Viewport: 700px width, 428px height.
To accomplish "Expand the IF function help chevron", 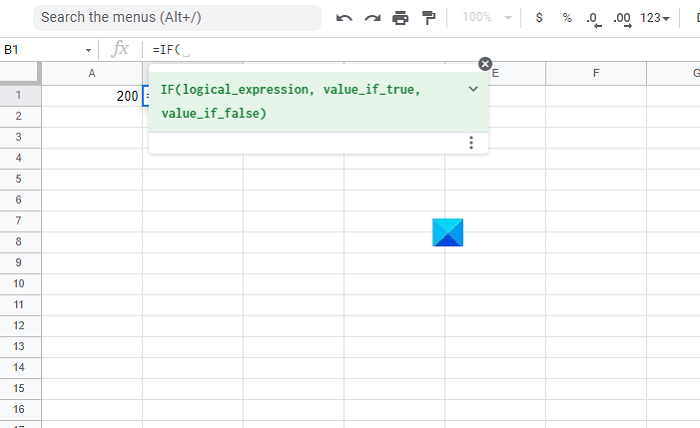I will tap(473, 89).
